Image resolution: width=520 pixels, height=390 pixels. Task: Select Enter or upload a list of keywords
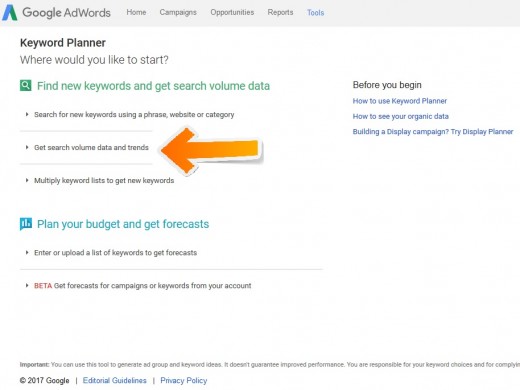pos(115,253)
